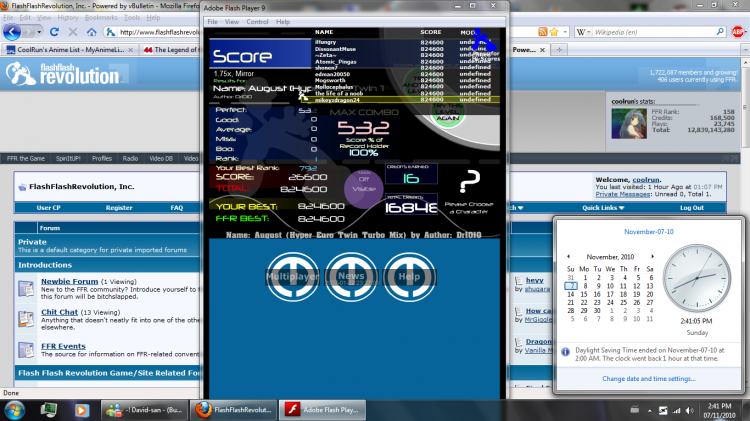Open the News circular button
Viewport: 750px width, 421px height.
351,277
